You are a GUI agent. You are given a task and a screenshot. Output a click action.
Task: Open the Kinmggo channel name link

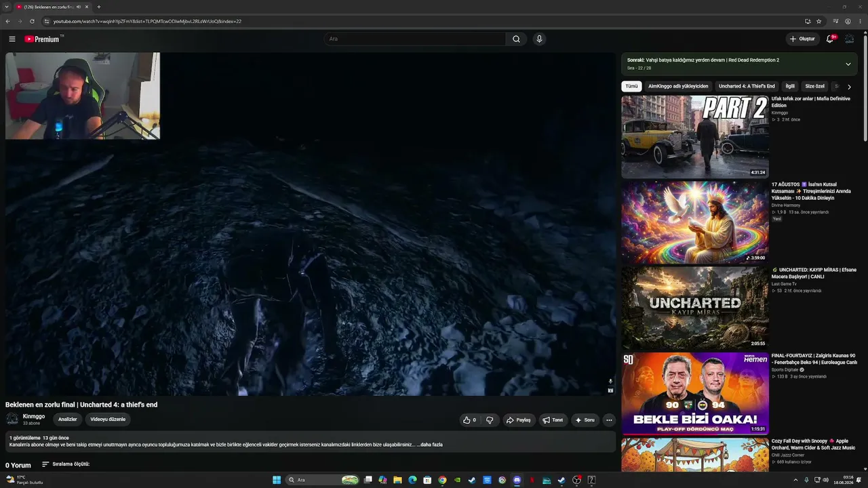tap(34, 416)
